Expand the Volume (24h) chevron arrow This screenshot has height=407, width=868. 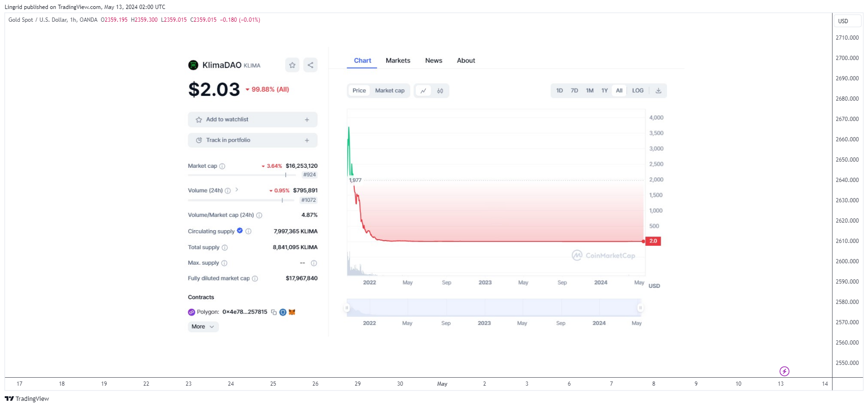pos(237,190)
